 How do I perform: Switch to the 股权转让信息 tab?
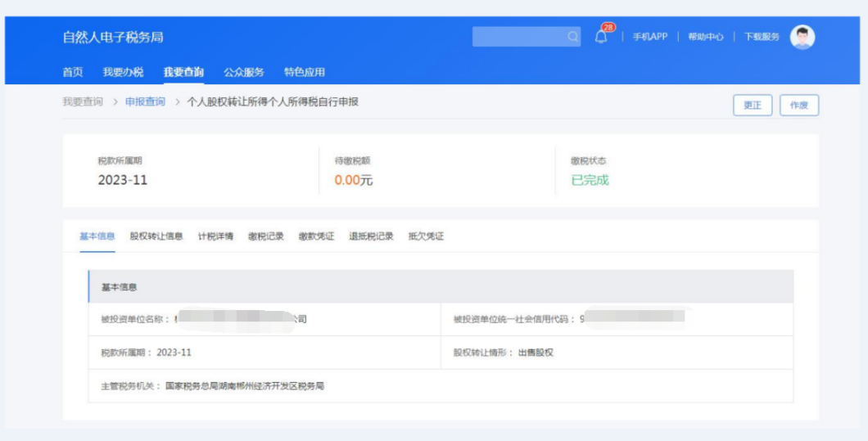pyautogui.click(x=156, y=236)
